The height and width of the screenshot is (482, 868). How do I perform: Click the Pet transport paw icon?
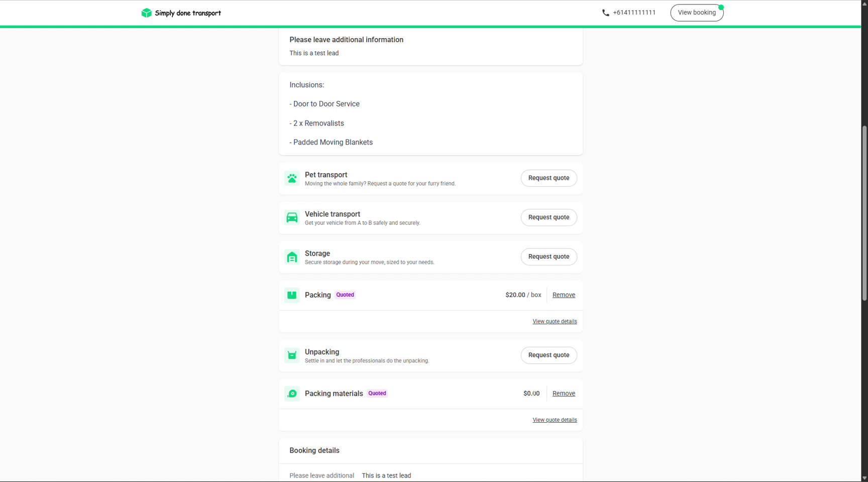[x=292, y=178]
